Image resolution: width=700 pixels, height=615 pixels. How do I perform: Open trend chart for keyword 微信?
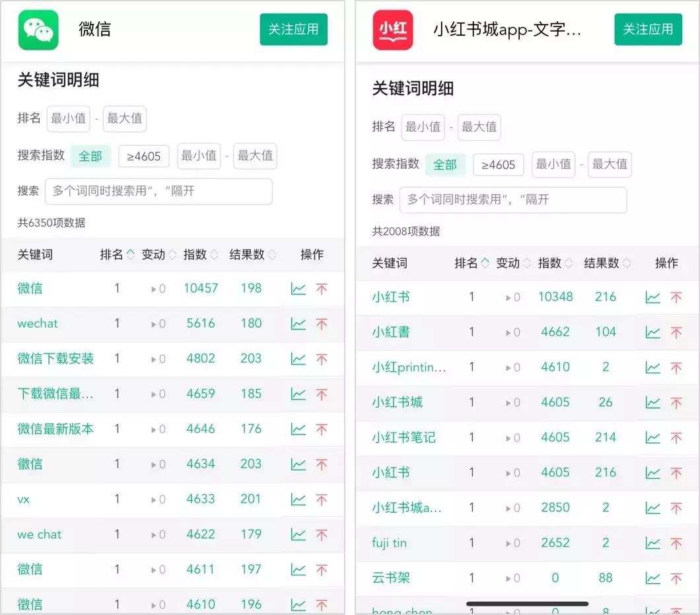(298, 289)
